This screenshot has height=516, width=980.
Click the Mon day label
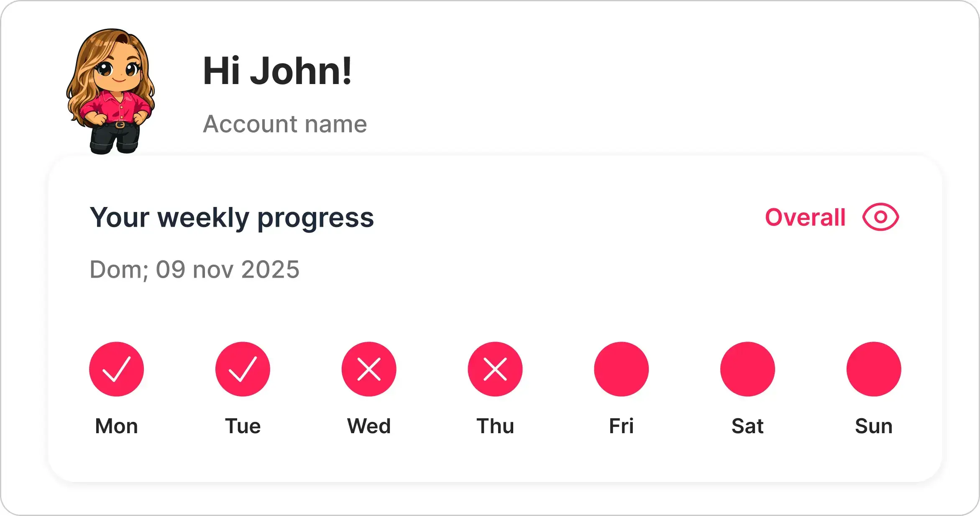point(116,426)
